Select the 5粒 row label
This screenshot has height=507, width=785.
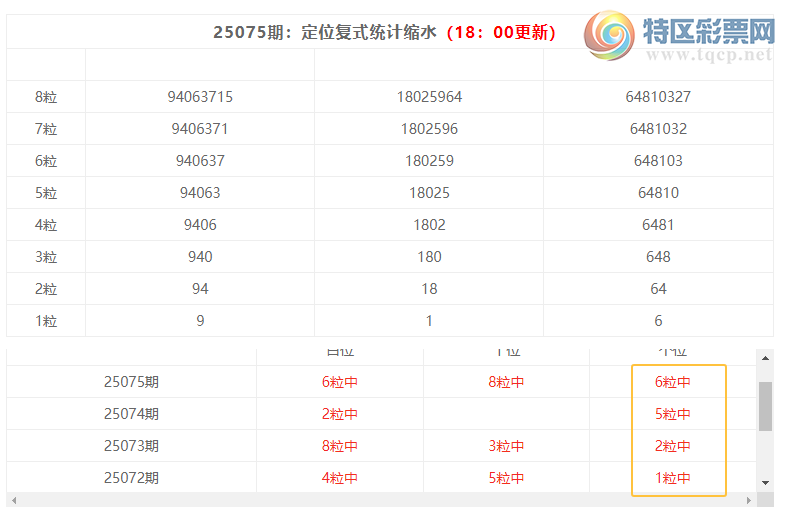46,193
